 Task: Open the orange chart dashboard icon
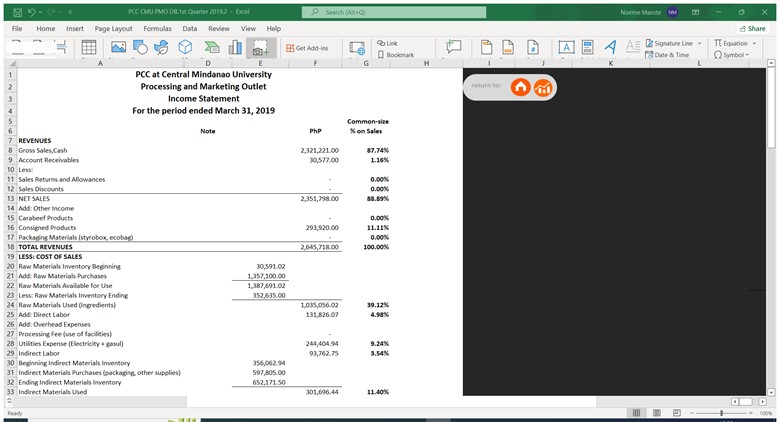(x=543, y=88)
